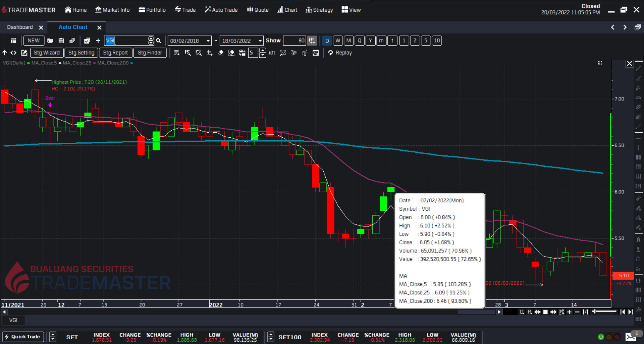
Task: Open Stg.Setting
Action: click(81, 53)
